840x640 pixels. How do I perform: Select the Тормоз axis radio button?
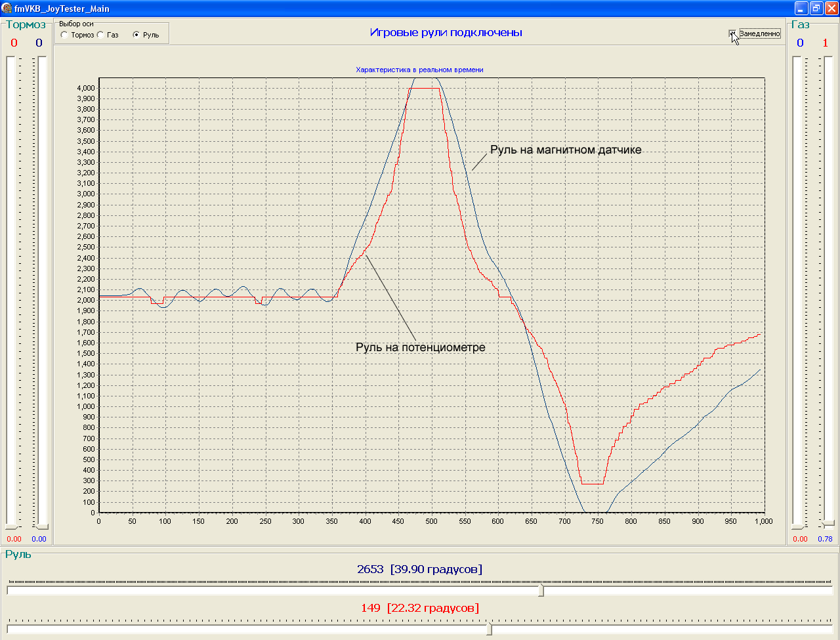pos(64,35)
